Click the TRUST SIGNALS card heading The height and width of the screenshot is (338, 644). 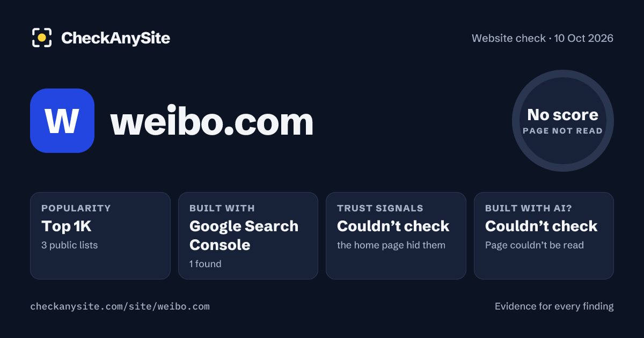pyautogui.click(x=380, y=208)
